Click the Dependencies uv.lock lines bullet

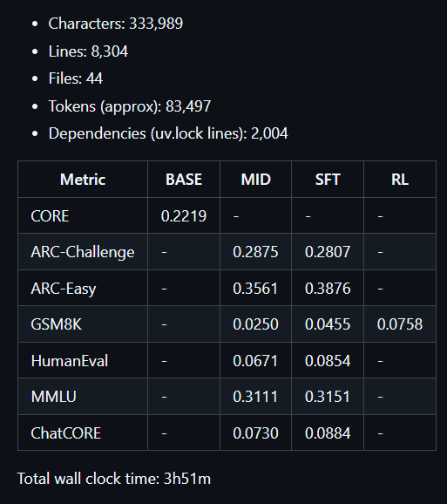pos(168,133)
